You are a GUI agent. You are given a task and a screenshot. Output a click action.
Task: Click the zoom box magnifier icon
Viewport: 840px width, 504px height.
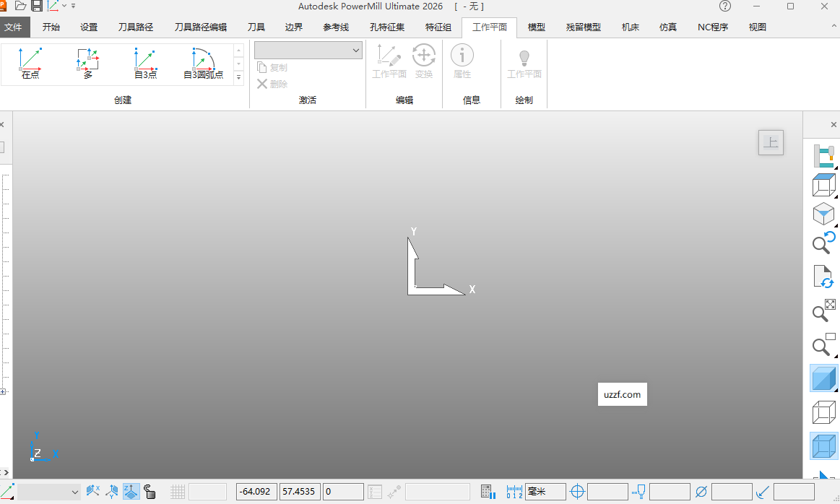[x=823, y=345]
